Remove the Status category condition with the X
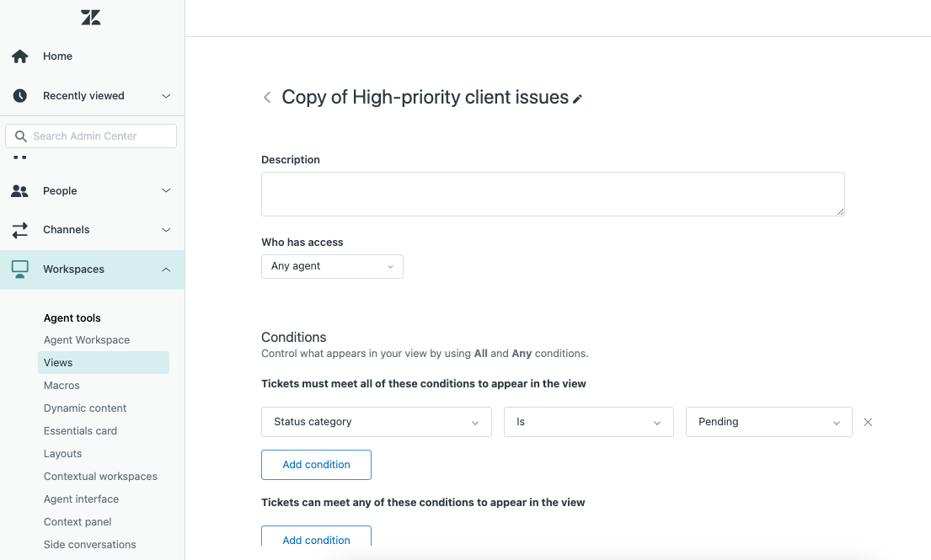This screenshot has width=931, height=560. click(x=868, y=421)
